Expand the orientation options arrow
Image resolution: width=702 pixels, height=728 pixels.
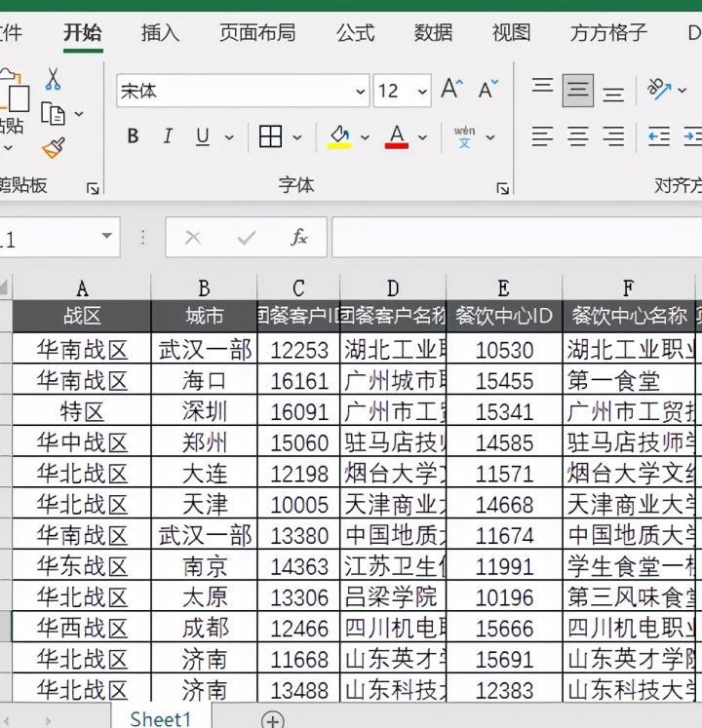[682, 90]
